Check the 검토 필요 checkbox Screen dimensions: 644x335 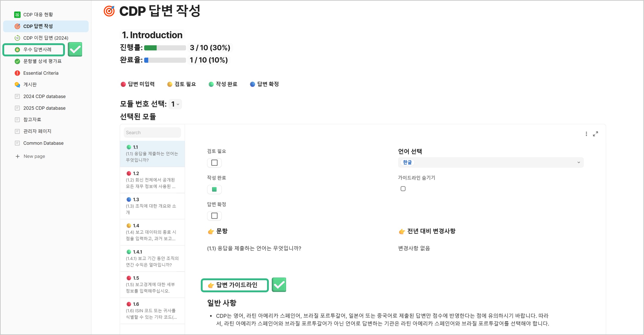click(214, 163)
